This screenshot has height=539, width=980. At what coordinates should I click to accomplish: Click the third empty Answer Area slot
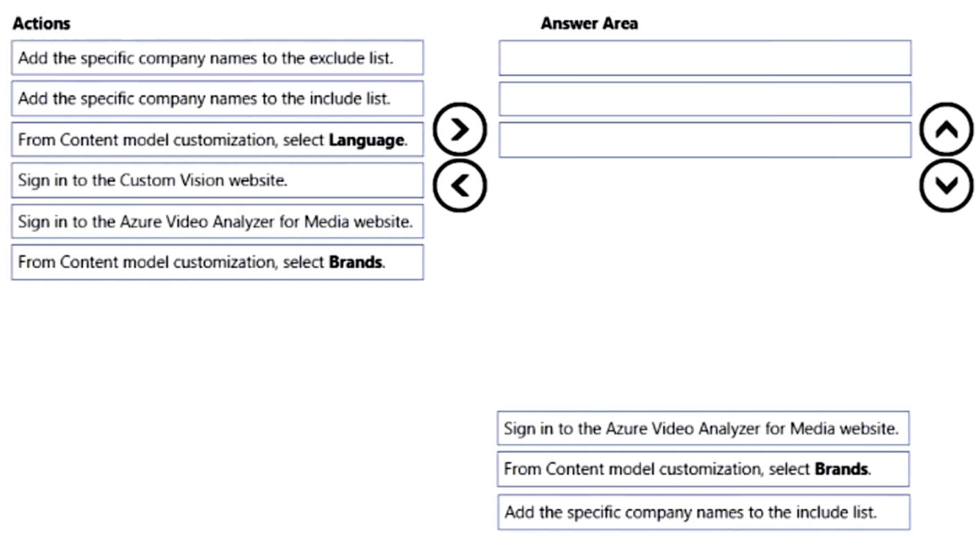705,139
